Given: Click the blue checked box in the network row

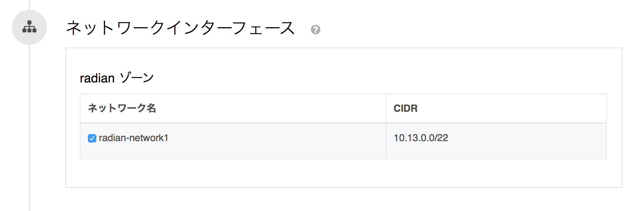Looking at the screenshot, I should pyautogui.click(x=92, y=138).
